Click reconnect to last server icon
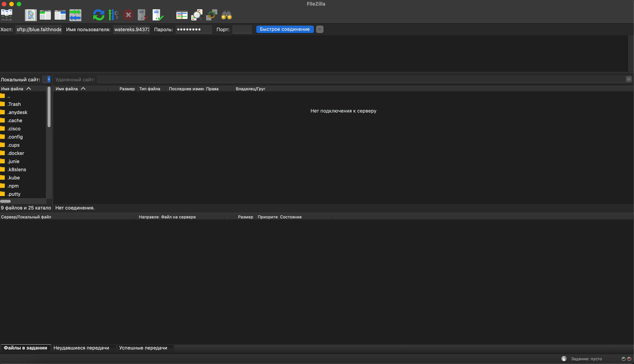This screenshot has width=634, height=364. tap(158, 15)
